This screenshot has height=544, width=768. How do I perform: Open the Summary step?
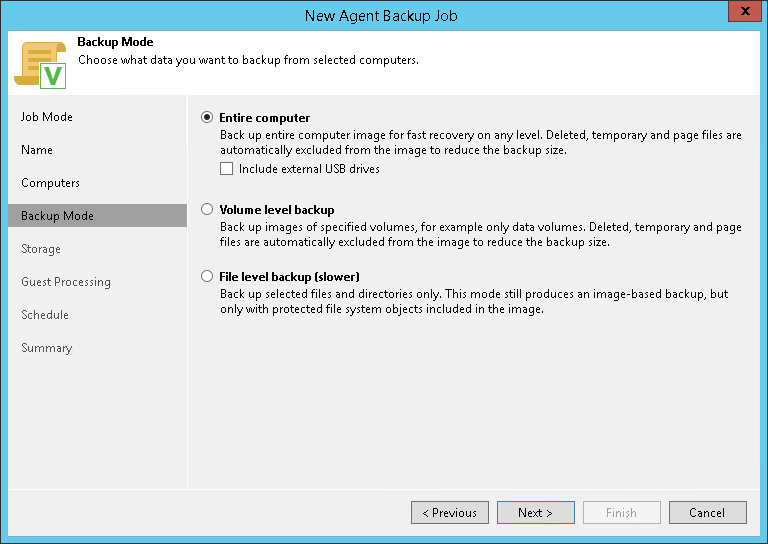(47, 348)
